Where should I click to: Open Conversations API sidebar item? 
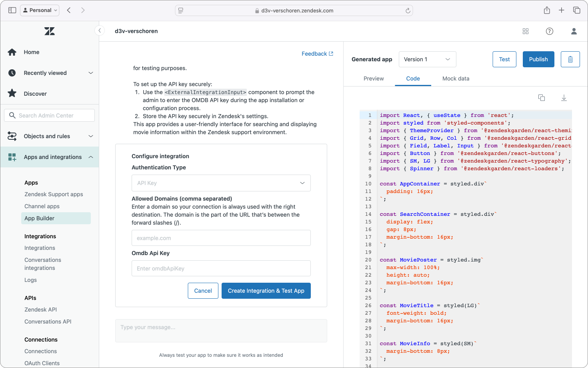point(48,322)
